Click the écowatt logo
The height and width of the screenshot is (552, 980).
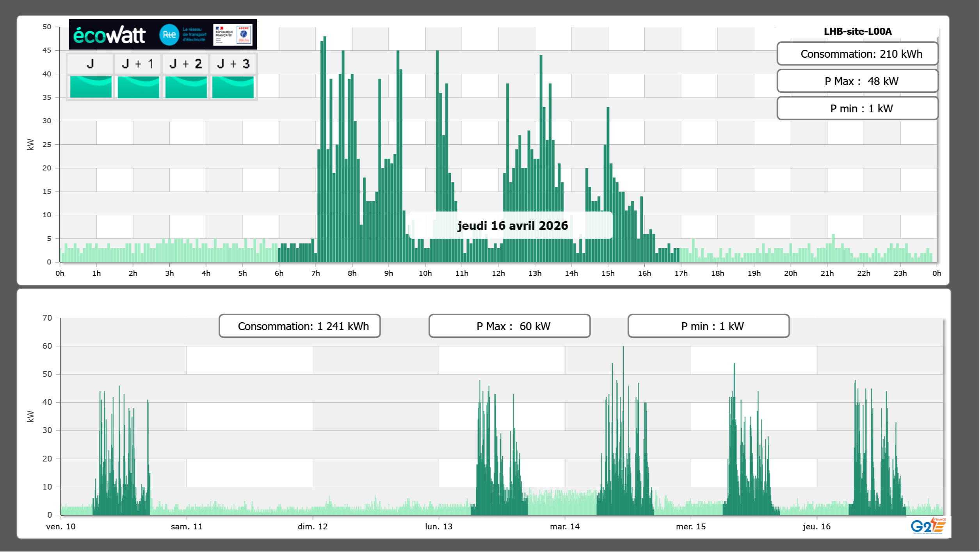110,35
